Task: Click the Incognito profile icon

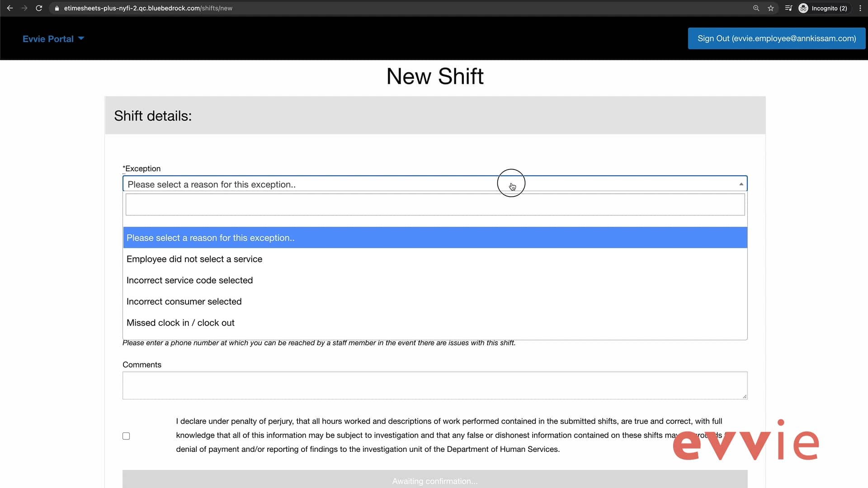Action: point(803,8)
